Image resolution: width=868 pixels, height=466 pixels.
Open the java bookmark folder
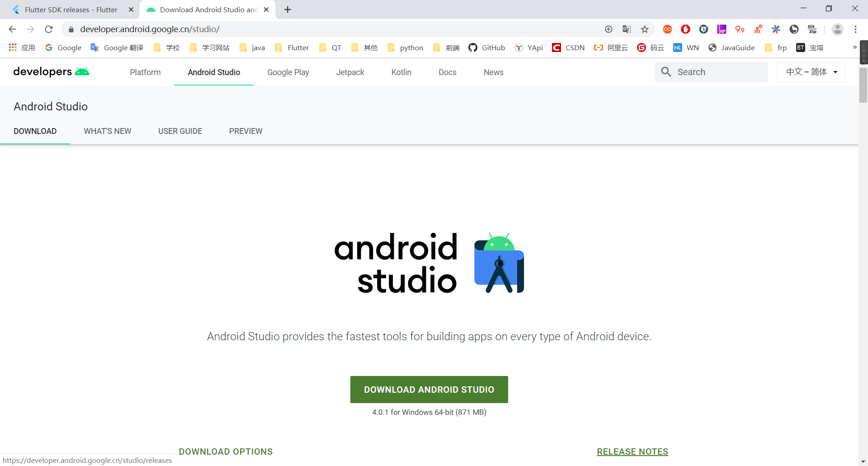click(x=252, y=48)
